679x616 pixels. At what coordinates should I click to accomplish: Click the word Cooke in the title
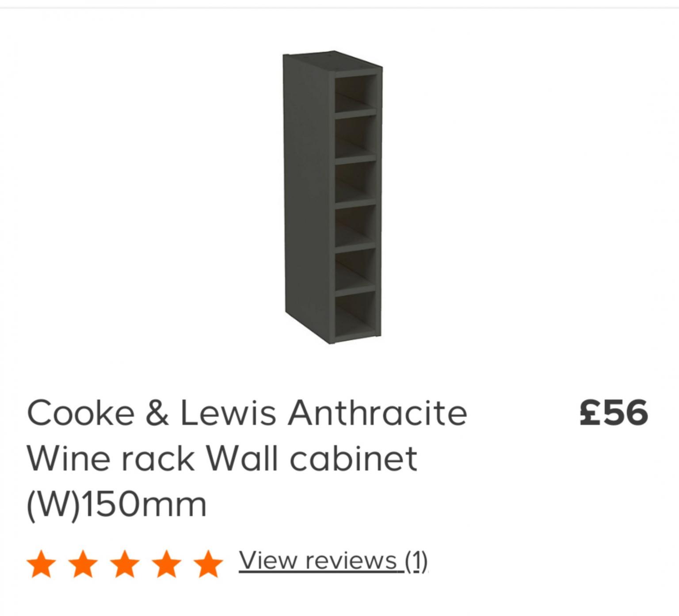[x=80, y=412]
